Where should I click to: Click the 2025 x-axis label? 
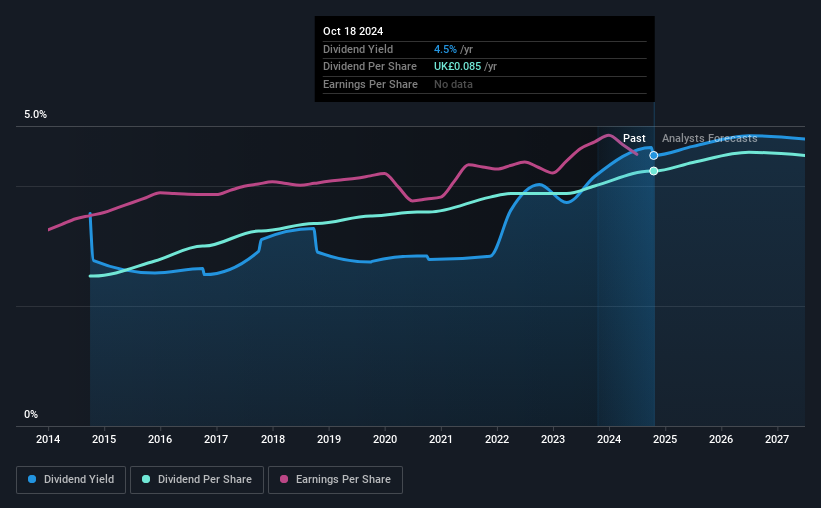tap(665, 439)
